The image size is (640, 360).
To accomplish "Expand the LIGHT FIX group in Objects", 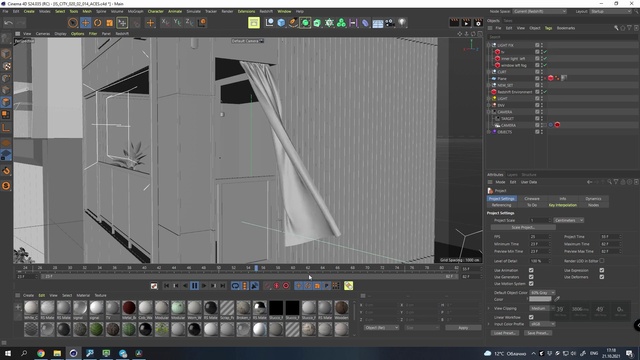I will pyautogui.click(x=489, y=45).
